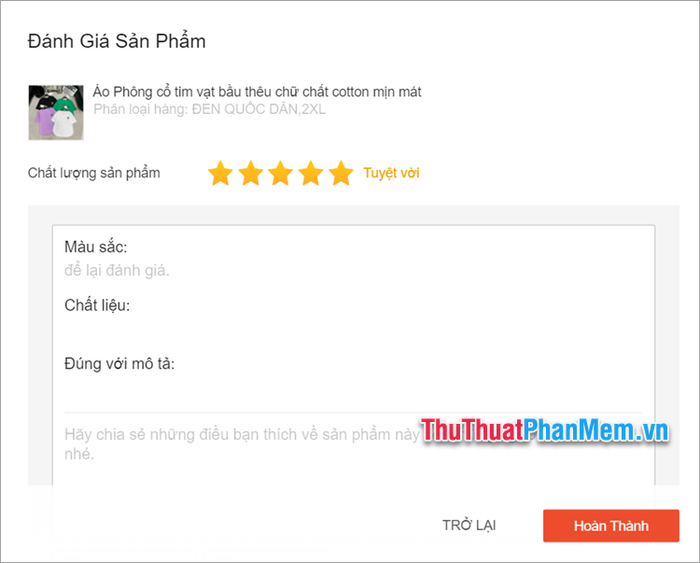This screenshot has height=563, width=700.
Task: Click the Đánh Giá Sản Phẩm heading
Action: (117, 41)
